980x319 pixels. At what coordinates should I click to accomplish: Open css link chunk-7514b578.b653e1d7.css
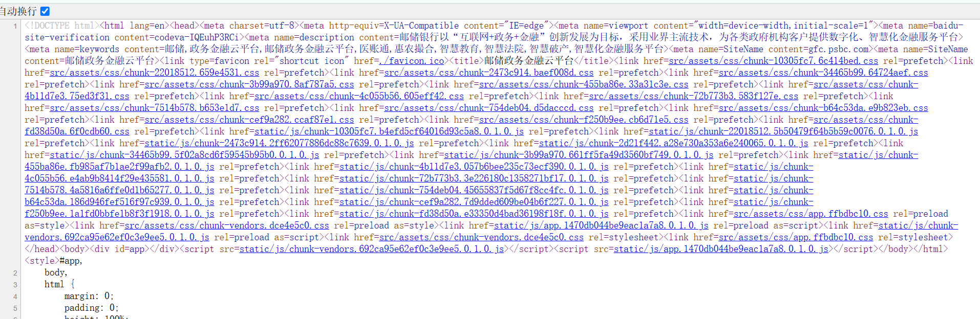pyautogui.click(x=155, y=108)
